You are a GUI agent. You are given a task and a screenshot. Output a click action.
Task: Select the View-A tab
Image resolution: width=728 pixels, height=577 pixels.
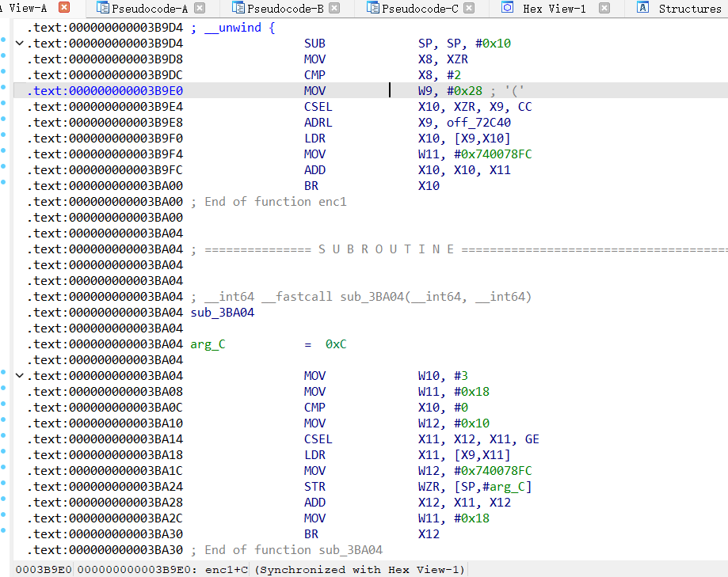pos(28,8)
